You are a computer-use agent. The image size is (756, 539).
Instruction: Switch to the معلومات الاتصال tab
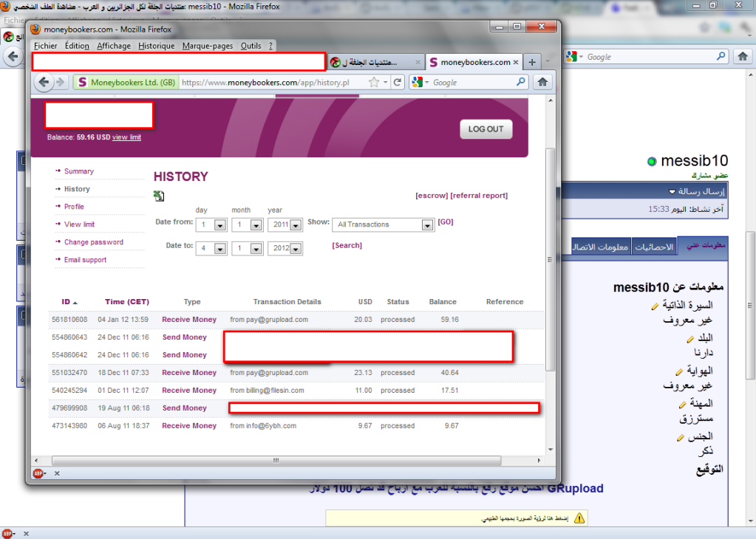[x=600, y=247]
